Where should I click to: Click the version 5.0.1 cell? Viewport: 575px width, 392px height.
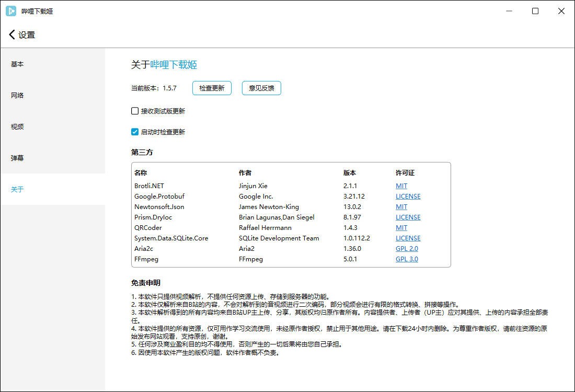[x=350, y=259]
